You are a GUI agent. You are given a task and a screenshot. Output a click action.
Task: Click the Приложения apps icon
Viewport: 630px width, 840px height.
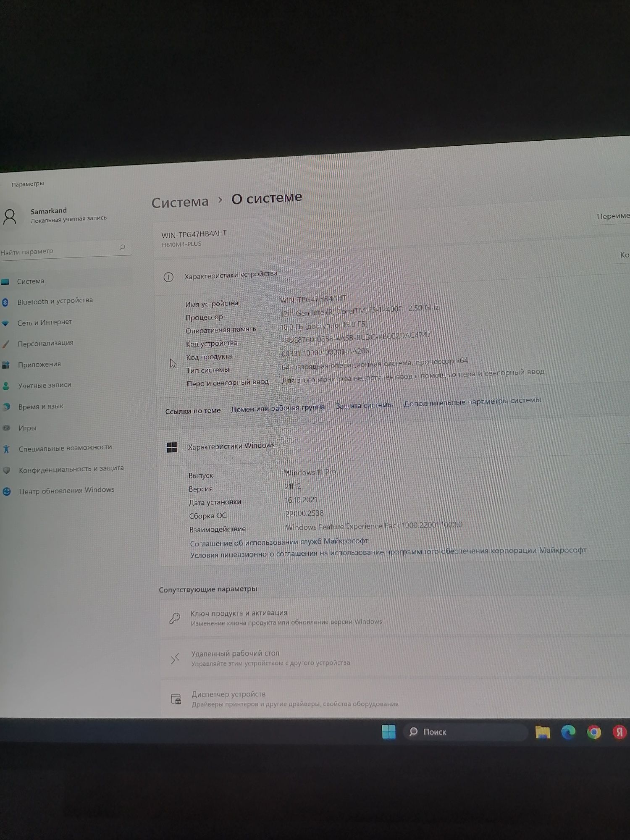pyautogui.click(x=6, y=365)
